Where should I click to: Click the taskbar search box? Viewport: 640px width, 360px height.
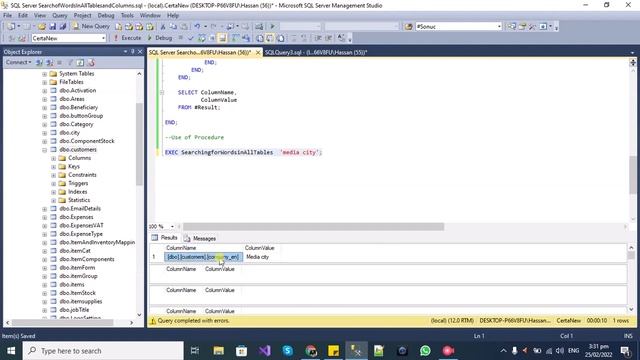(103, 351)
